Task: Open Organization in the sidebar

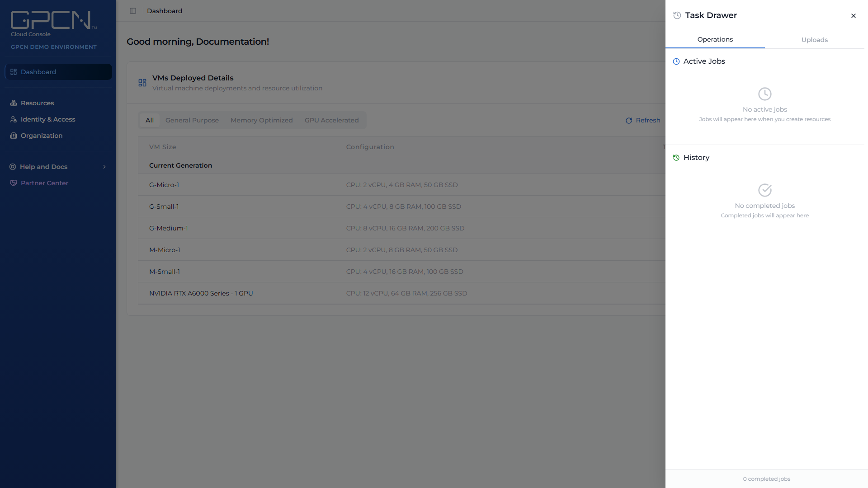Action: point(42,136)
